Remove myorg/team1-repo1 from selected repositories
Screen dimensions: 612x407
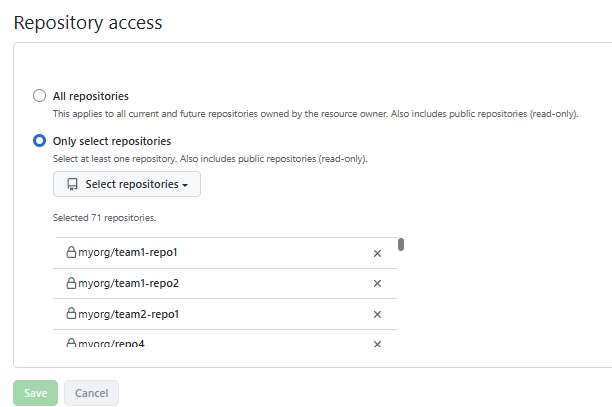[x=377, y=253]
